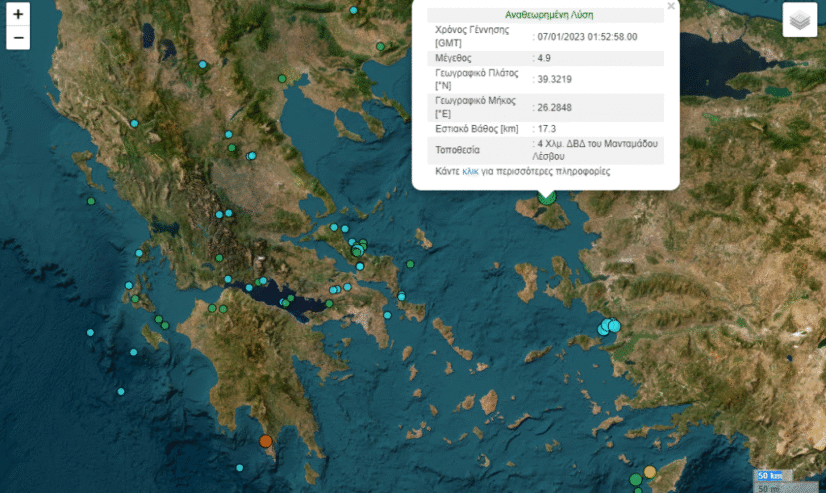
Task: Select the cyan marker cluster near Samos
Action: [609, 327]
